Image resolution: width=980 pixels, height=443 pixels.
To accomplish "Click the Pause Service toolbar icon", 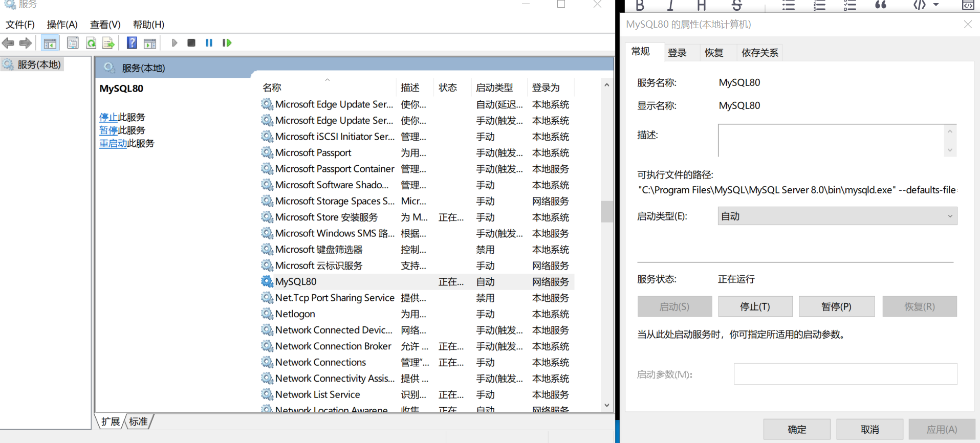I will coord(209,43).
